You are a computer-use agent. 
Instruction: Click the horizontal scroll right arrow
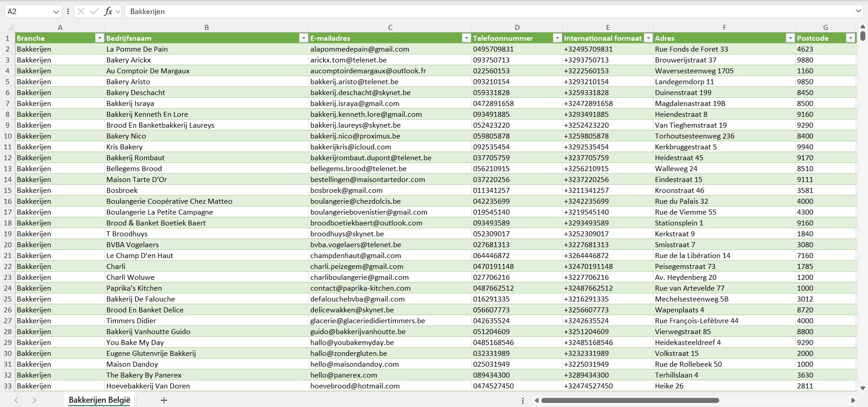853,400
